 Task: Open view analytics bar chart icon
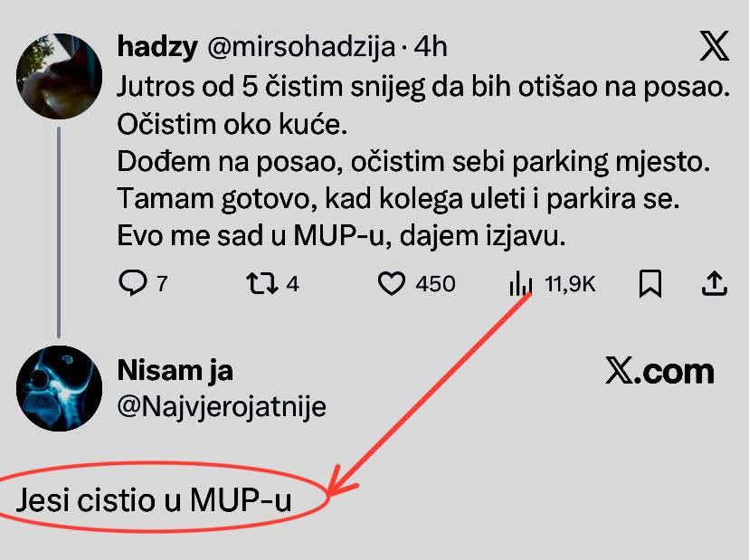521,285
